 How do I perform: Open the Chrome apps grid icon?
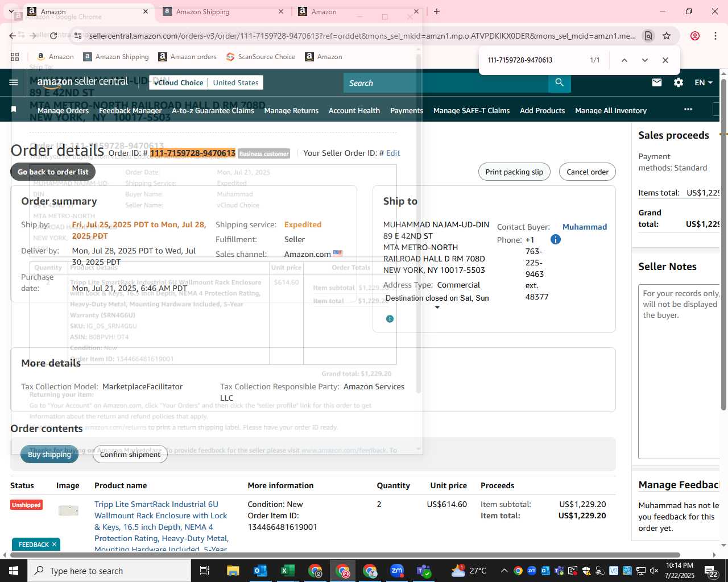pyautogui.click(x=15, y=57)
